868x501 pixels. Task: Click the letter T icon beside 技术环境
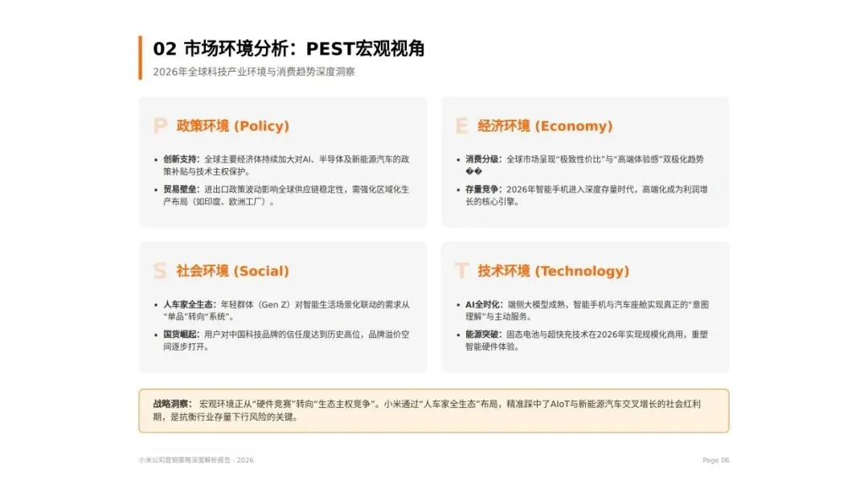coord(462,271)
